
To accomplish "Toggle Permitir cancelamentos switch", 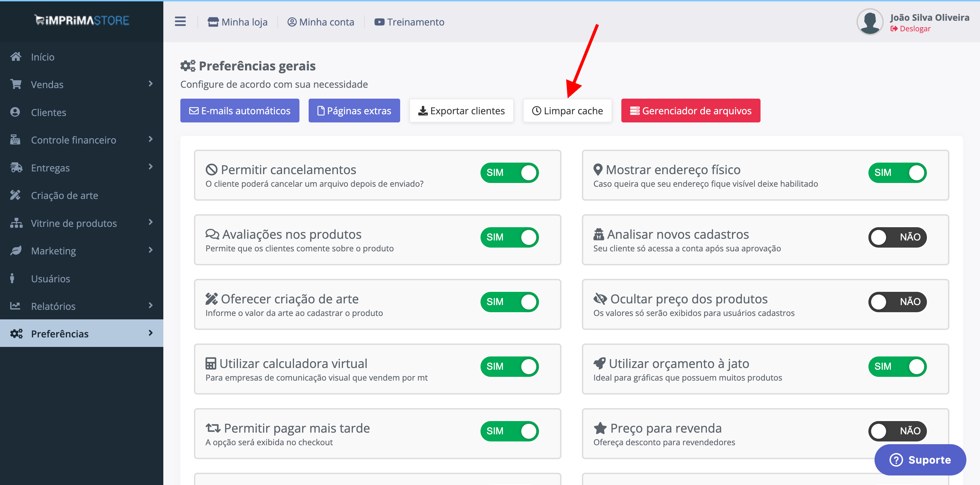I will (x=509, y=173).
